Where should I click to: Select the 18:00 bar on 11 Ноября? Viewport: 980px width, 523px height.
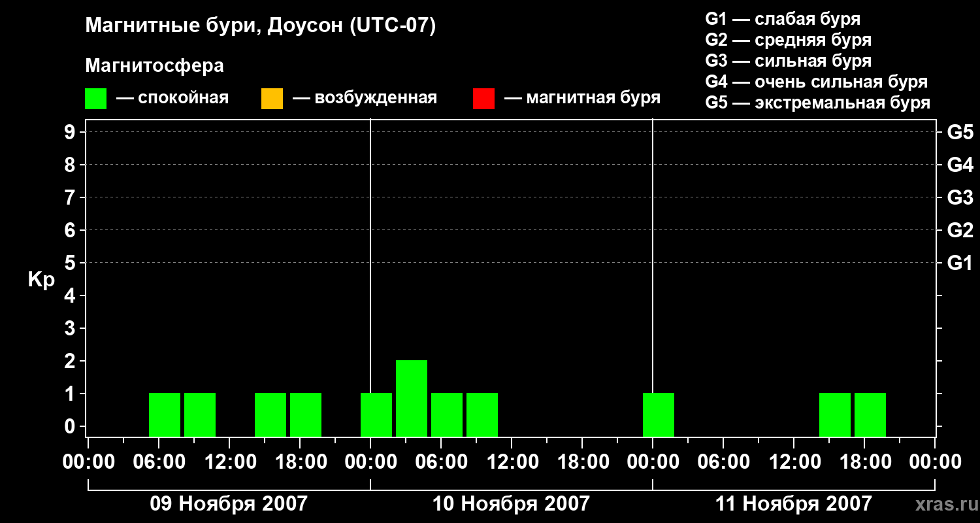coord(870,414)
